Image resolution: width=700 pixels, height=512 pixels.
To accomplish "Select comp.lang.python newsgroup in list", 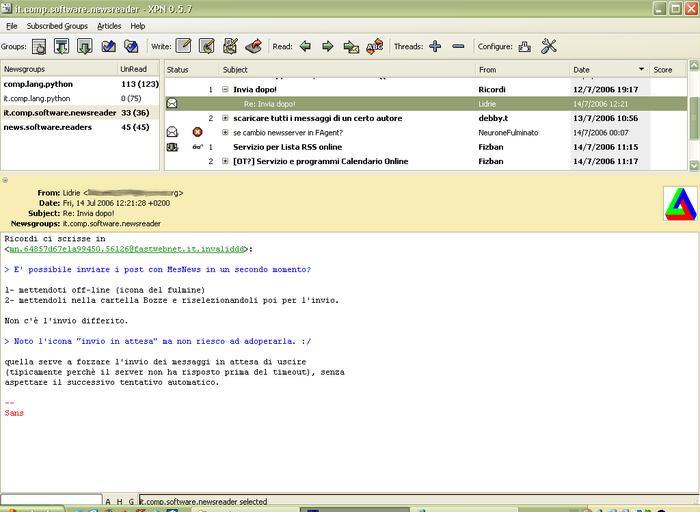I will [37, 84].
